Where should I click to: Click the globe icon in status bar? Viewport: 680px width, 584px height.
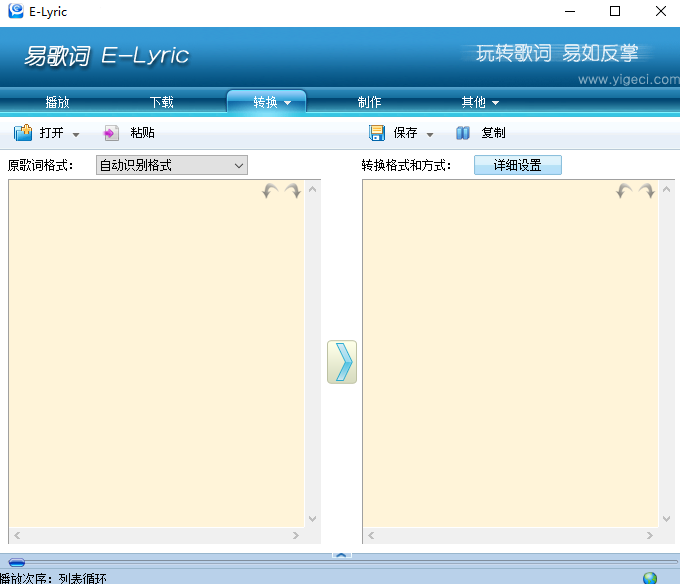pyautogui.click(x=650, y=578)
